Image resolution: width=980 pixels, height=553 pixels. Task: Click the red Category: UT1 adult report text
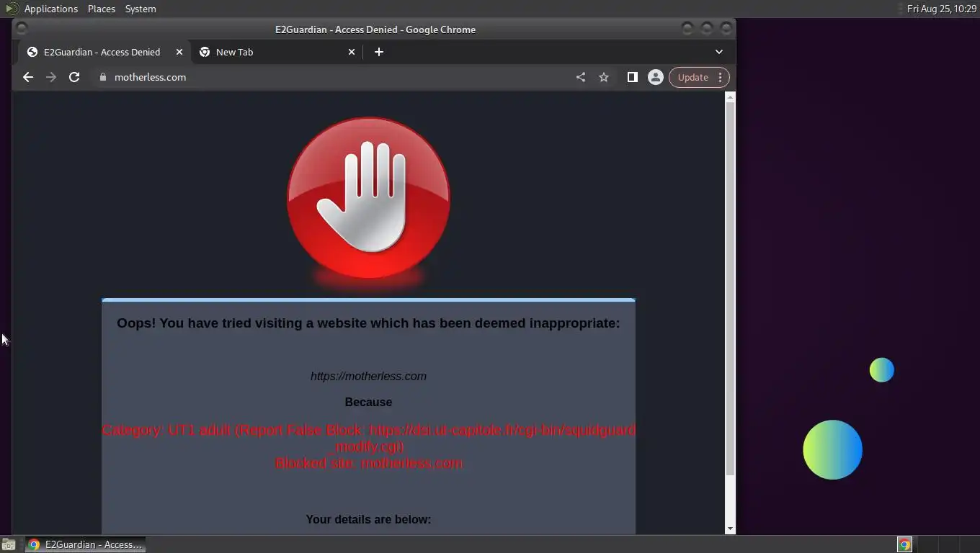click(x=368, y=438)
